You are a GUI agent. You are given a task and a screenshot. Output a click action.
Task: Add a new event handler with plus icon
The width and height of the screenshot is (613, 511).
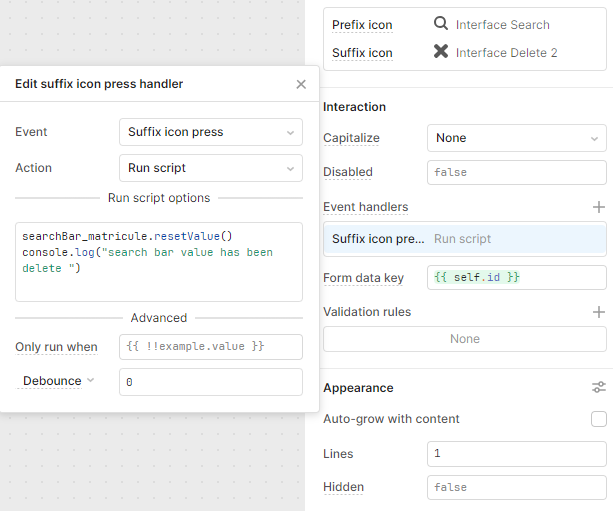coord(599,207)
